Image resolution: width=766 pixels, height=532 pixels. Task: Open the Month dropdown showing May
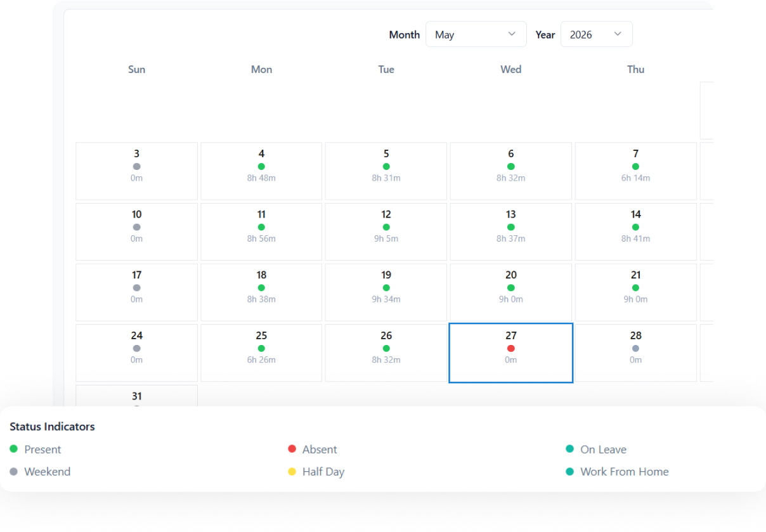(476, 34)
